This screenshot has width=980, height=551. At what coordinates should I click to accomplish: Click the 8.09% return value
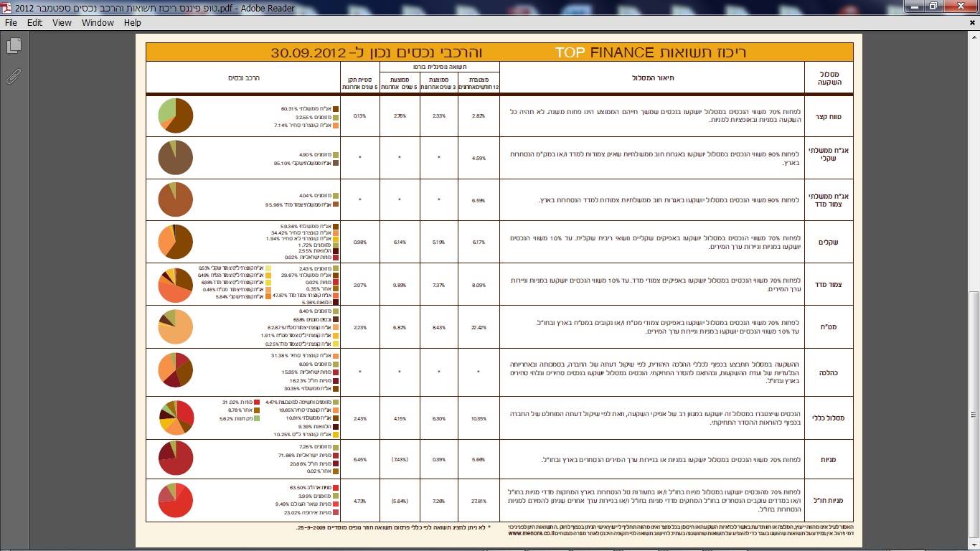(x=479, y=284)
